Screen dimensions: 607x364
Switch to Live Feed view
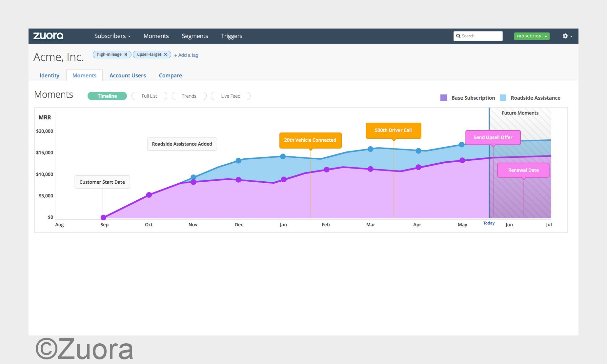(x=231, y=96)
